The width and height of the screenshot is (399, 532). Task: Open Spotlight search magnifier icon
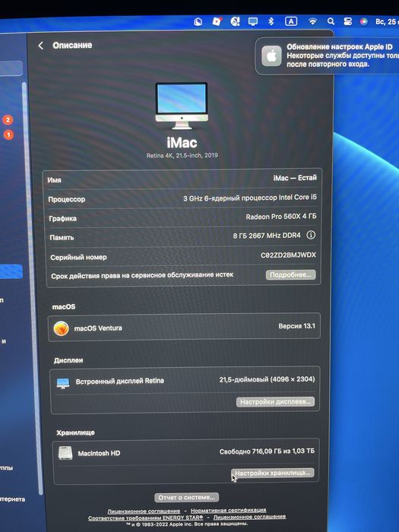tap(331, 22)
